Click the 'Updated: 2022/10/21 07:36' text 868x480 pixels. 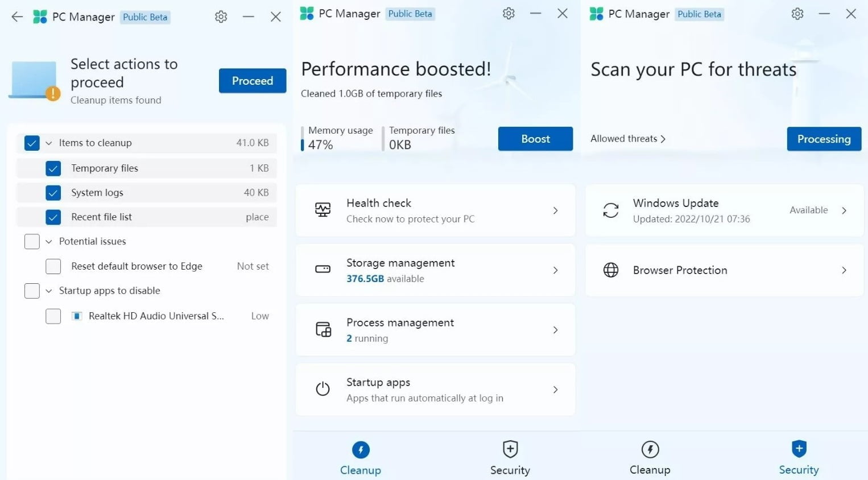click(691, 219)
